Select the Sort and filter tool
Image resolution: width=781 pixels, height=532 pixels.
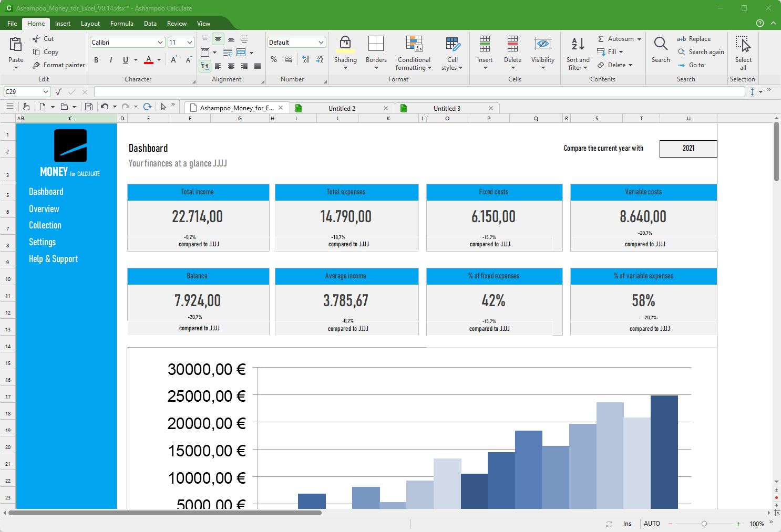(x=578, y=53)
